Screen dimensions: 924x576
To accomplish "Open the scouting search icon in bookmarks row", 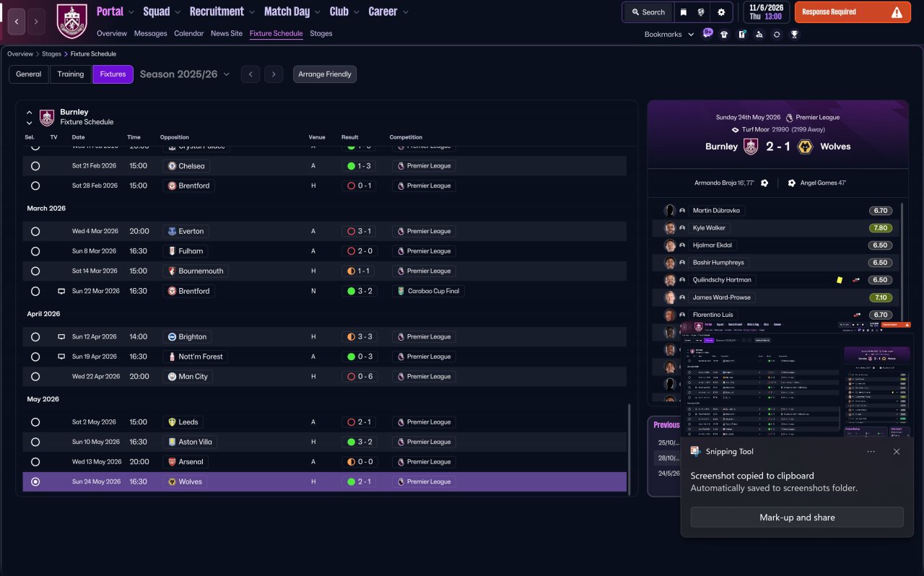I will (x=759, y=34).
